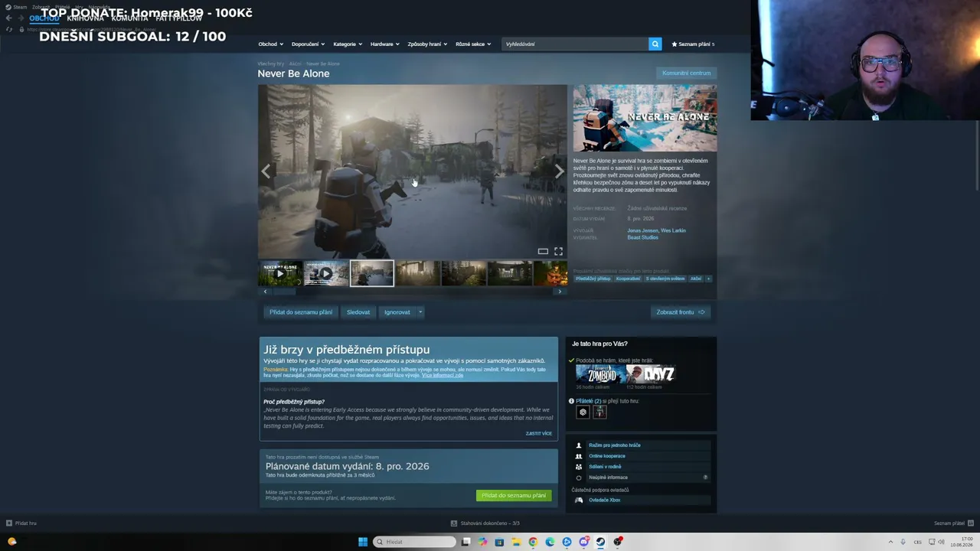Open the Online kooperace feature link
Screen dimensions: 980x551
point(607,456)
